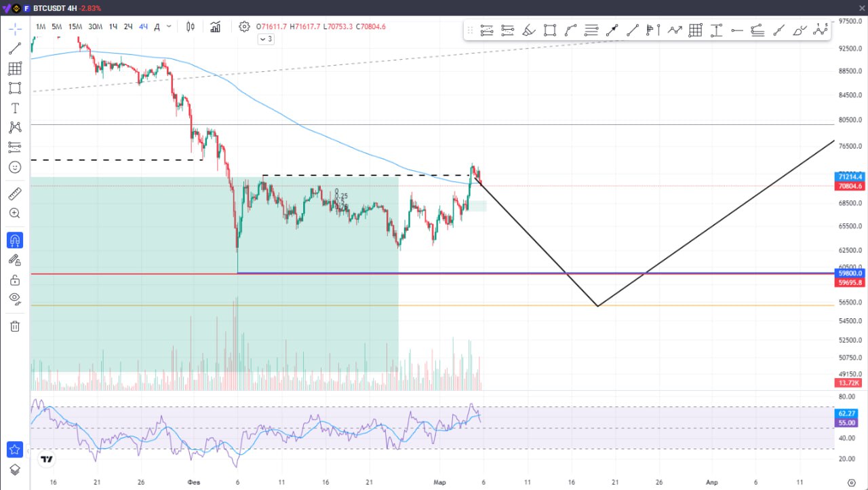Open the object tree layers icon
The image size is (868, 490).
click(x=15, y=470)
